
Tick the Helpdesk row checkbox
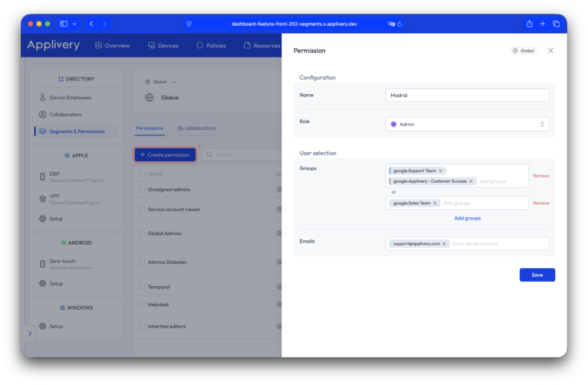click(142, 305)
